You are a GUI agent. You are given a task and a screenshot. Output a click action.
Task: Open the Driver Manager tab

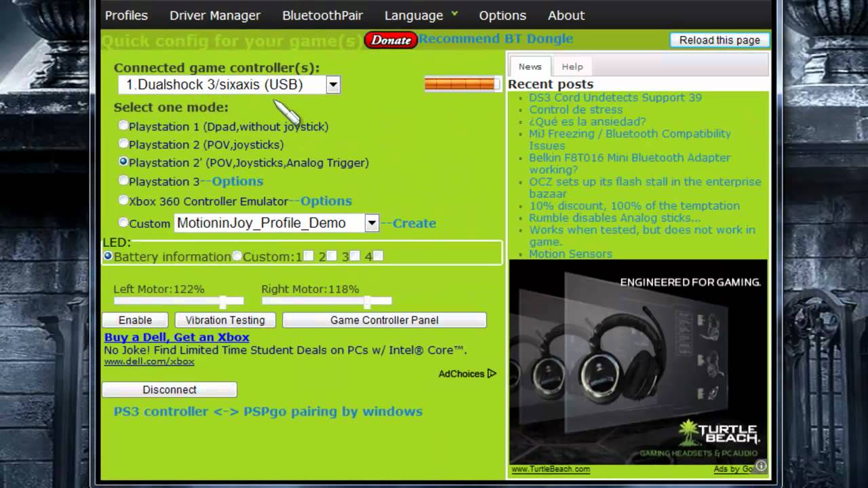215,15
